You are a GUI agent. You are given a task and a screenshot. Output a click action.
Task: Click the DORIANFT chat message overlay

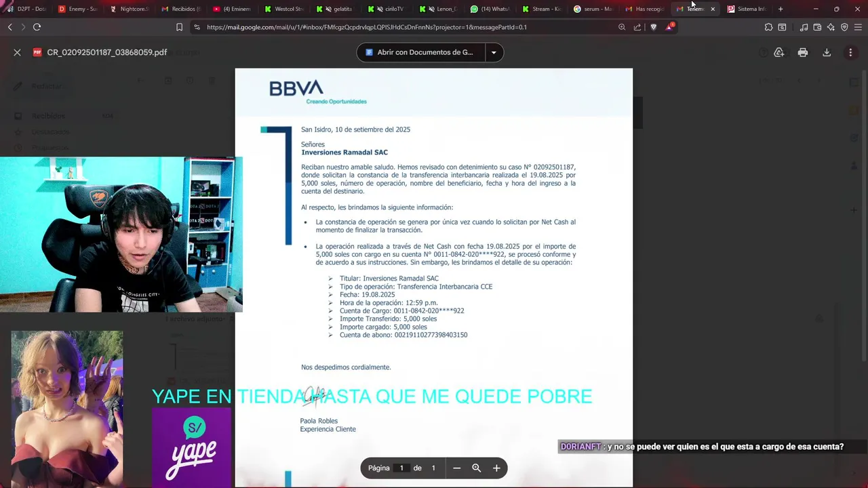point(702,447)
